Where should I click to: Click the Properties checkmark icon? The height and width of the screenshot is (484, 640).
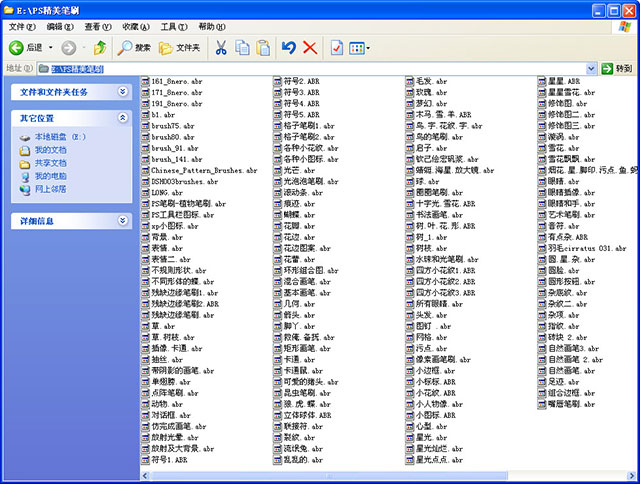[336, 48]
